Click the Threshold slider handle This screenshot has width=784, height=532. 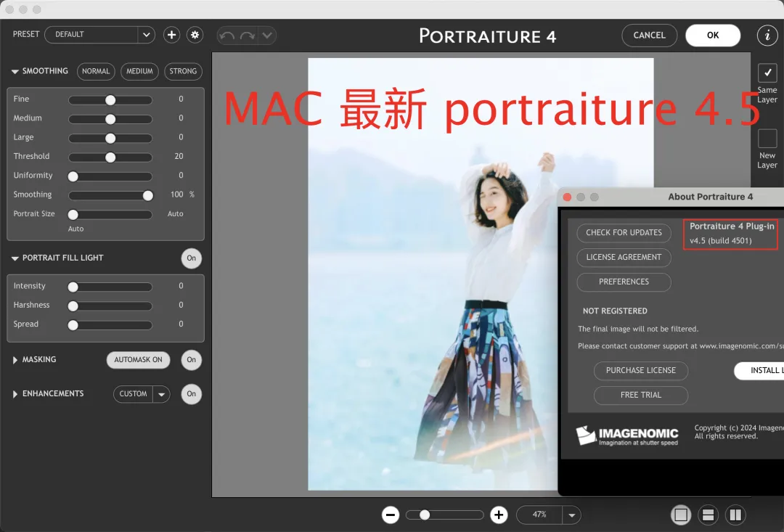[110, 157]
